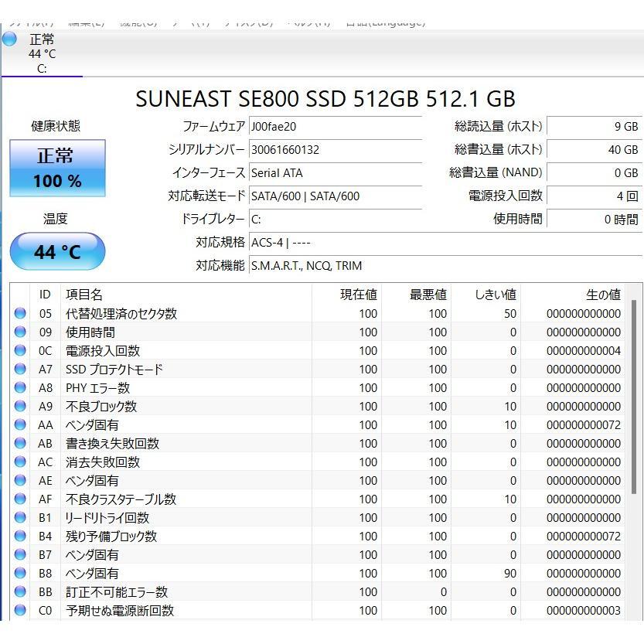The image size is (644, 644).
Task: Click threshold value 90 in row B8
Action: [x=509, y=573]
